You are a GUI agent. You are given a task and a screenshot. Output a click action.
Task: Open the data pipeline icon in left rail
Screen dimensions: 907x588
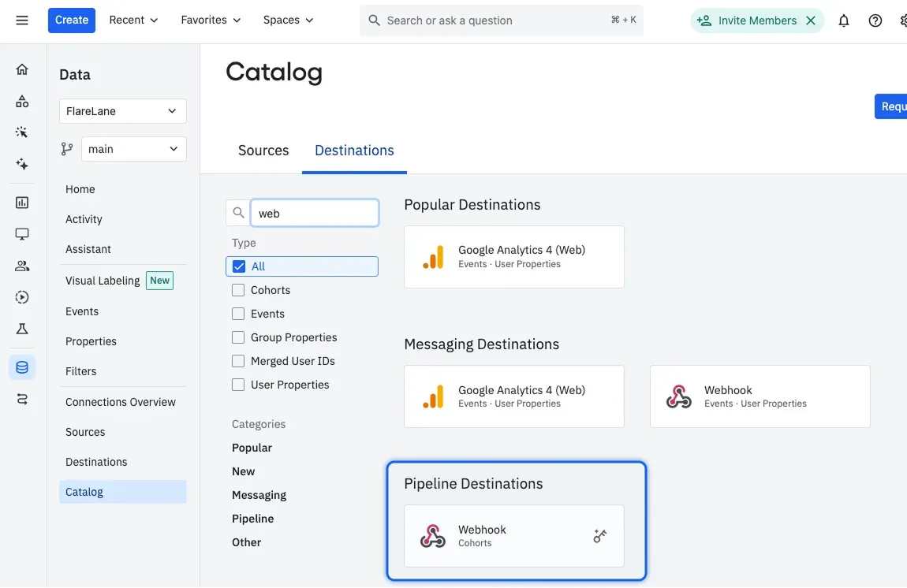click(22, 399)
